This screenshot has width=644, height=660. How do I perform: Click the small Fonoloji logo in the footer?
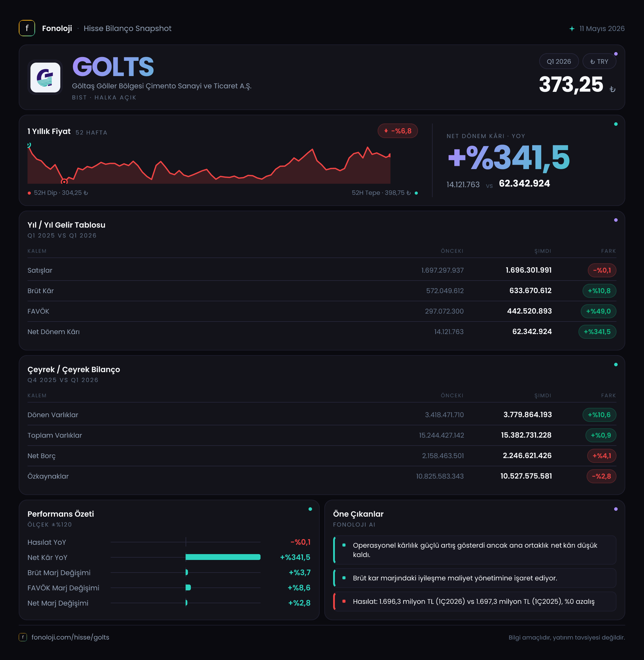(23, 637)
